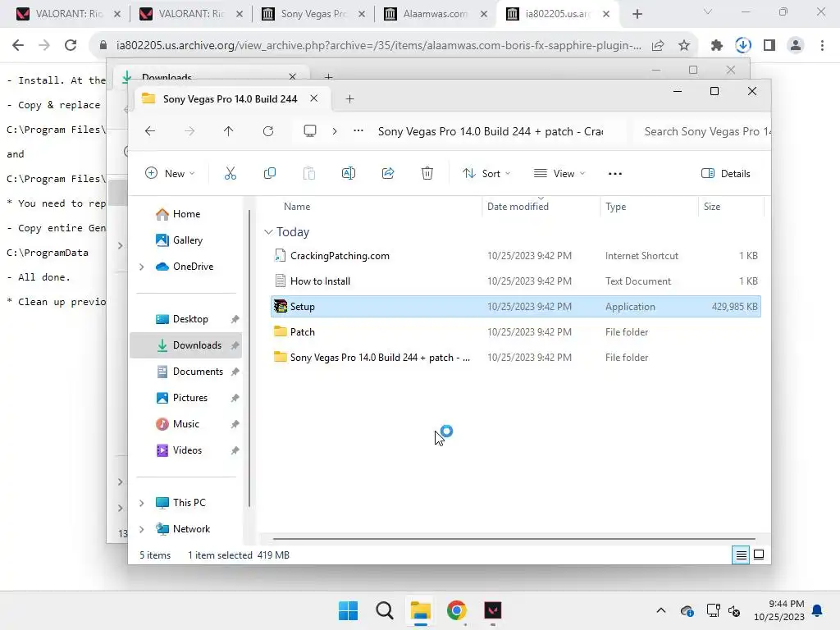The height and width of the screenshot is (630, 840).
Task: Switch to details list view icon in status bar
Action: coord(741,555)
